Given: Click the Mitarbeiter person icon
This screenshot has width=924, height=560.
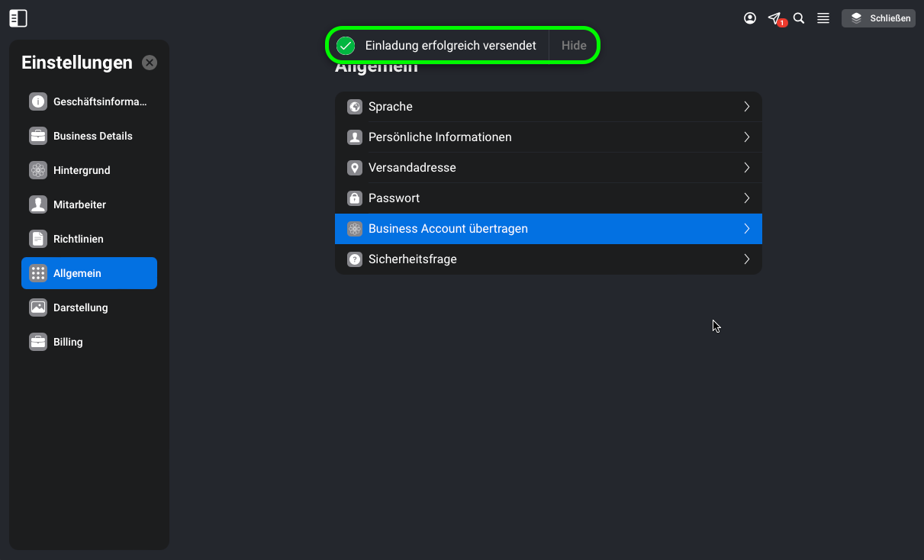Looking at the screenshot, I should pos(38,204).
